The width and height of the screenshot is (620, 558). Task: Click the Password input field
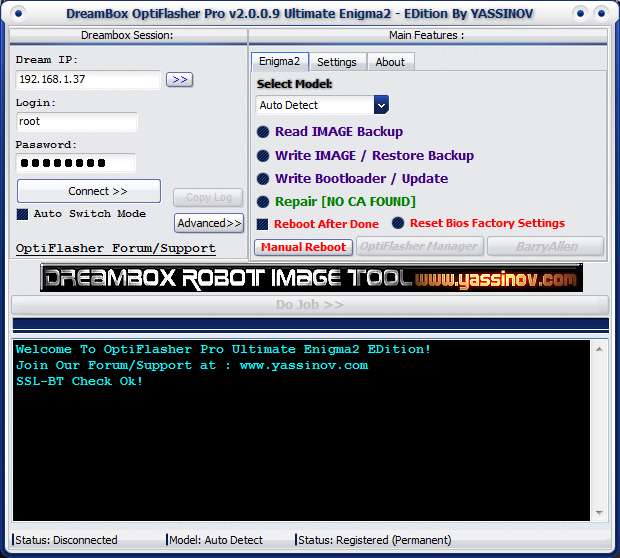[x=76, y=163]
